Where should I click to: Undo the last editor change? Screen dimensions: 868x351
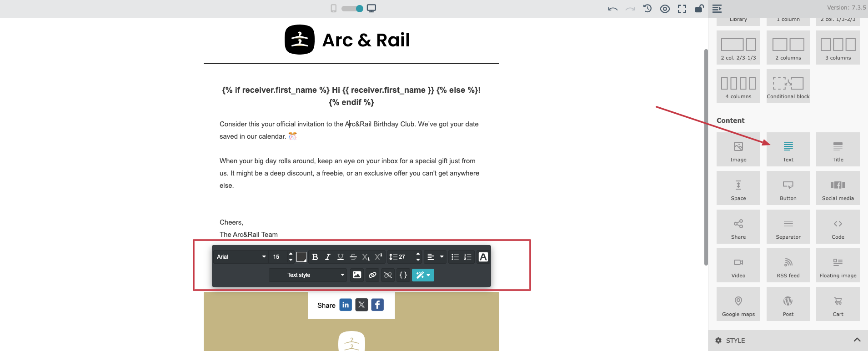tap(612, 9)
